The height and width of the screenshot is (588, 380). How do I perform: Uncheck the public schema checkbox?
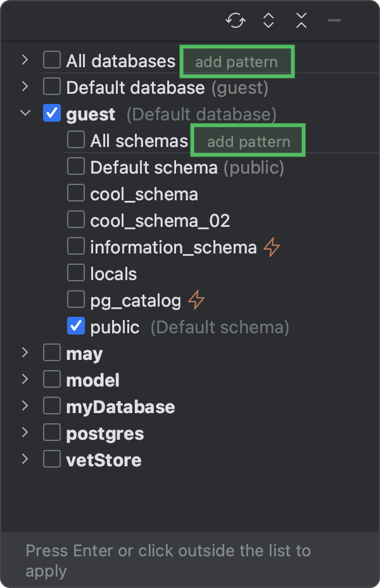pos(75,326)
